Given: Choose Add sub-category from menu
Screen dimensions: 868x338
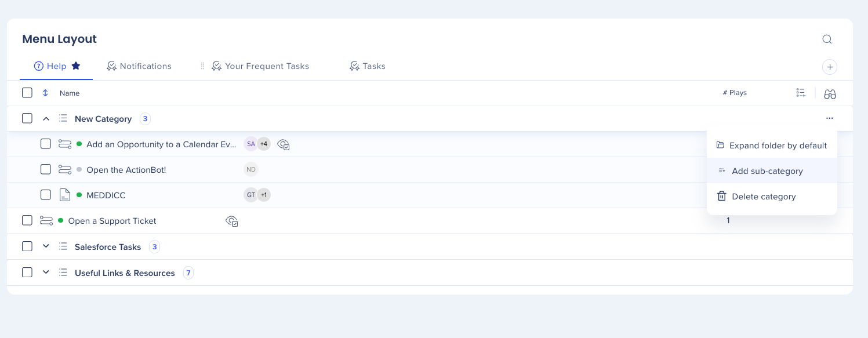Looking at the screenshot, I should click(767, 171).
